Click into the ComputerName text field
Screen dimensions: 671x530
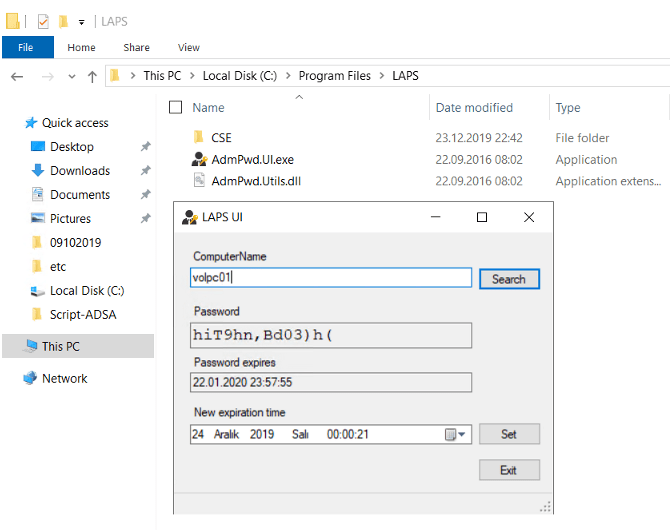330,278
